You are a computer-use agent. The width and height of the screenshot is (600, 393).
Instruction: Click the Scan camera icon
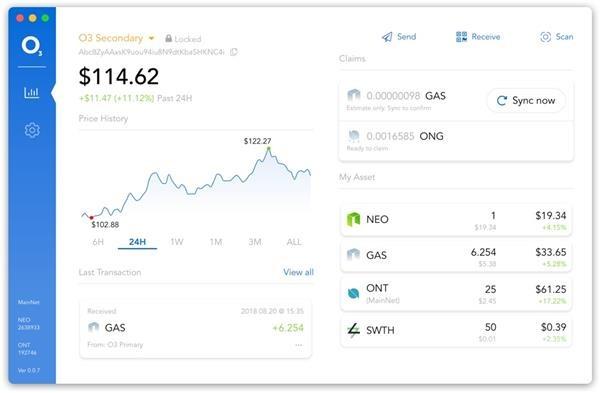pyautogui.click(x=546, y=37)
